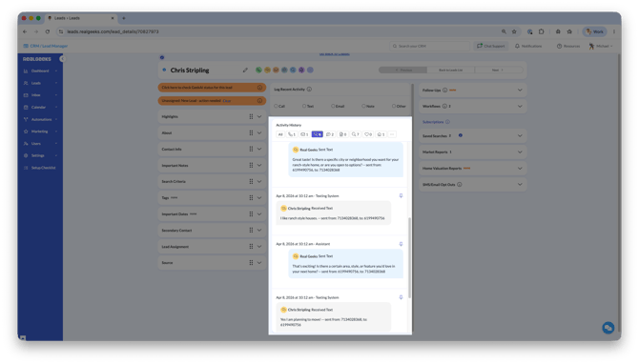
Task: Expand the Market Reports panel chevron
Action: click(520, 152)
